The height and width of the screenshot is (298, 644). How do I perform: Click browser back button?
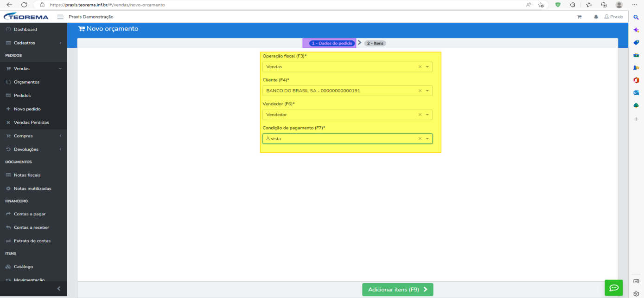pos(9,5)
